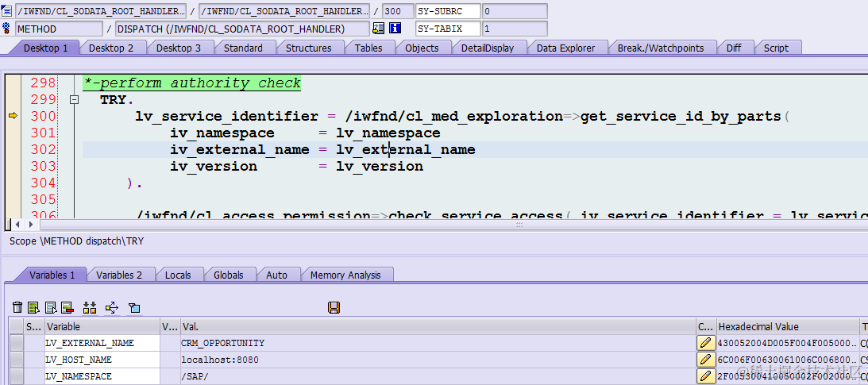This screenshot has width=868, height=385.
Task: Click the LV_EXTERNAL_NAME variable cell
Action: [102, 343]
